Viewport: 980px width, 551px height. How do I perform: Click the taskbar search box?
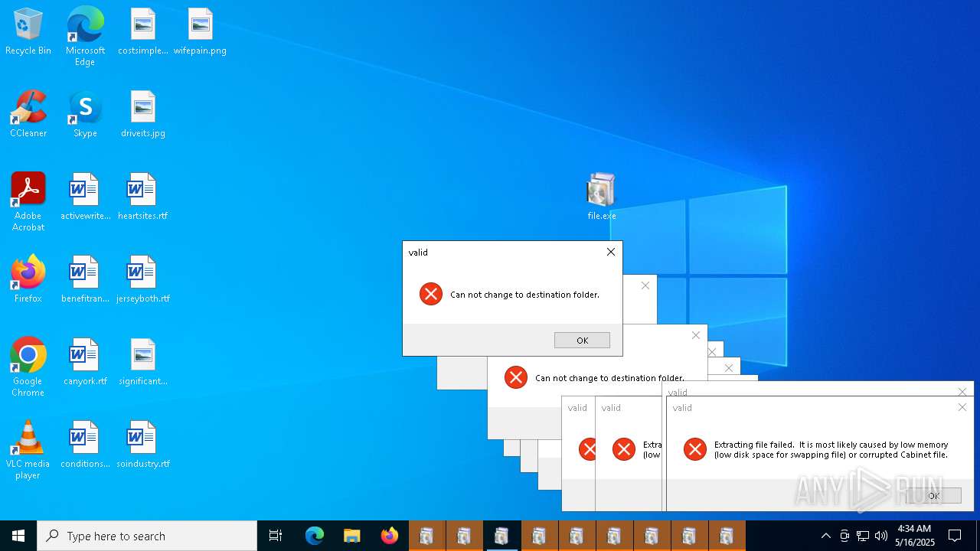click(147, 536)
